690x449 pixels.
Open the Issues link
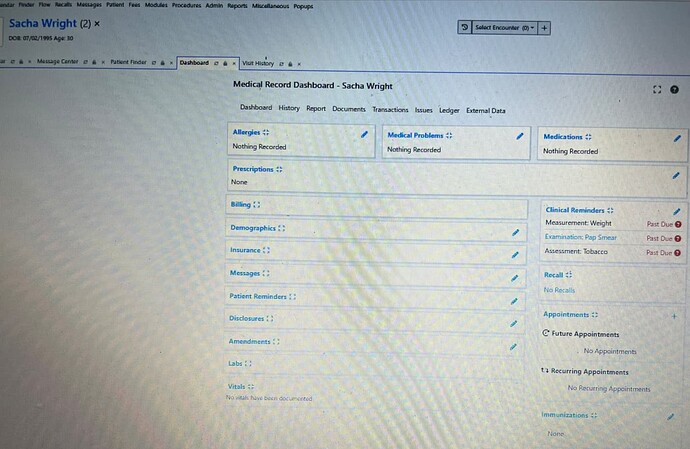[x=423, y=110]
